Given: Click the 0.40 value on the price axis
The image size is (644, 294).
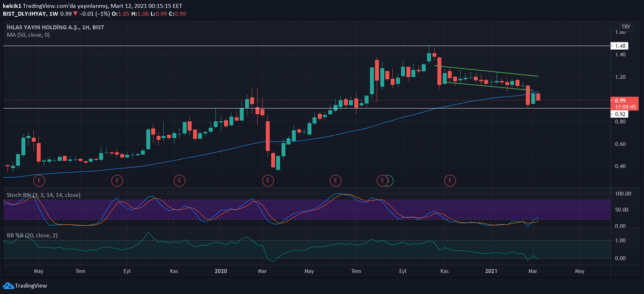Looking at the screenshot, I should [621, 166].
